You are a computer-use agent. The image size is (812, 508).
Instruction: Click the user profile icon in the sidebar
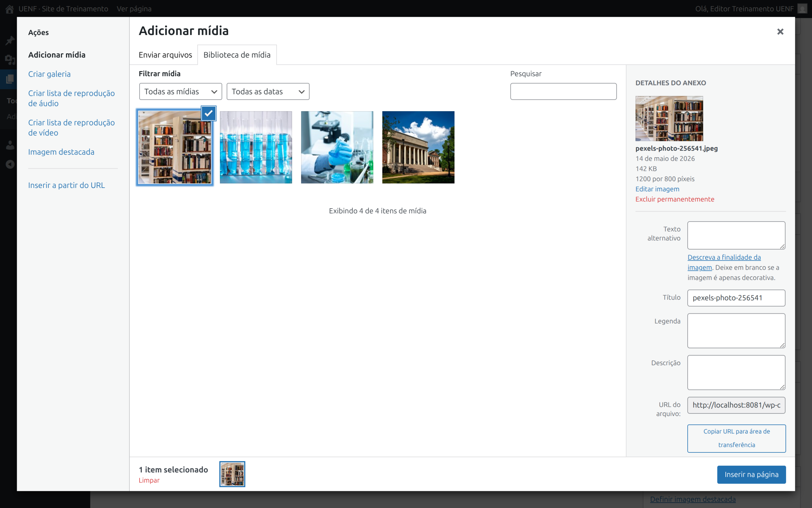coord(10,145)
